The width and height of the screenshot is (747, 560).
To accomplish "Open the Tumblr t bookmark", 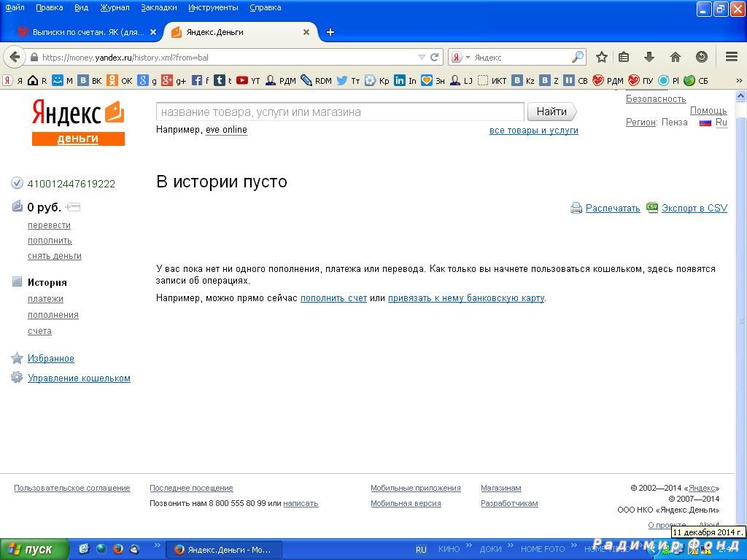I will 222,80.
